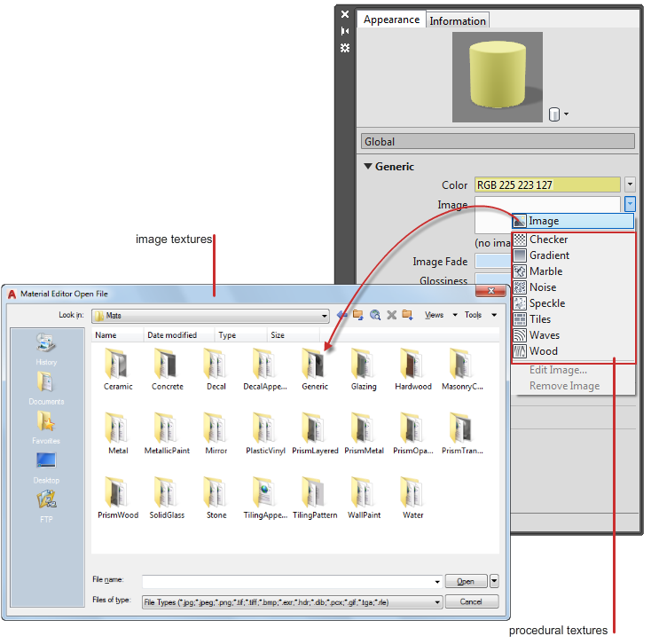Select the Hardwood folder
Viewport: 651px width, 644px height.
pyautogui.click(x=413, y=368)
